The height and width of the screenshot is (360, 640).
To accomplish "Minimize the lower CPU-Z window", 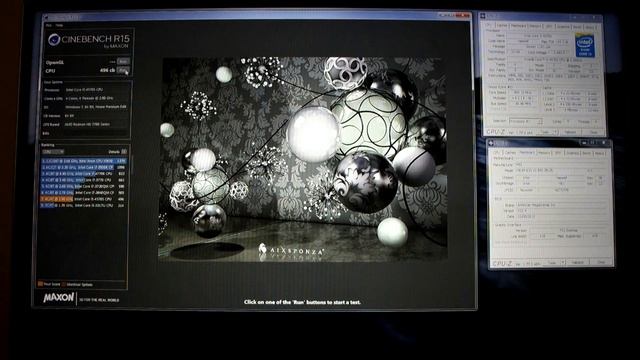I will tap(584, 143).
